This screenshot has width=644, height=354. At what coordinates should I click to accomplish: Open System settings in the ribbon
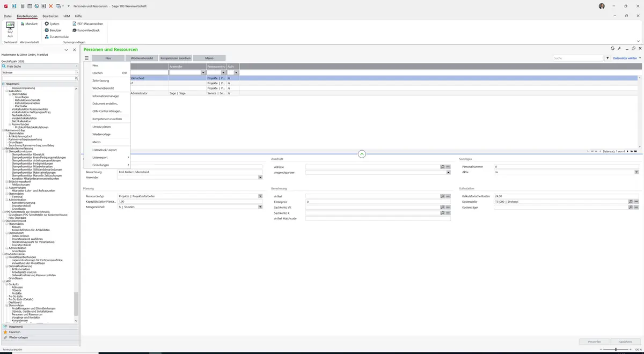click(52, 24)
